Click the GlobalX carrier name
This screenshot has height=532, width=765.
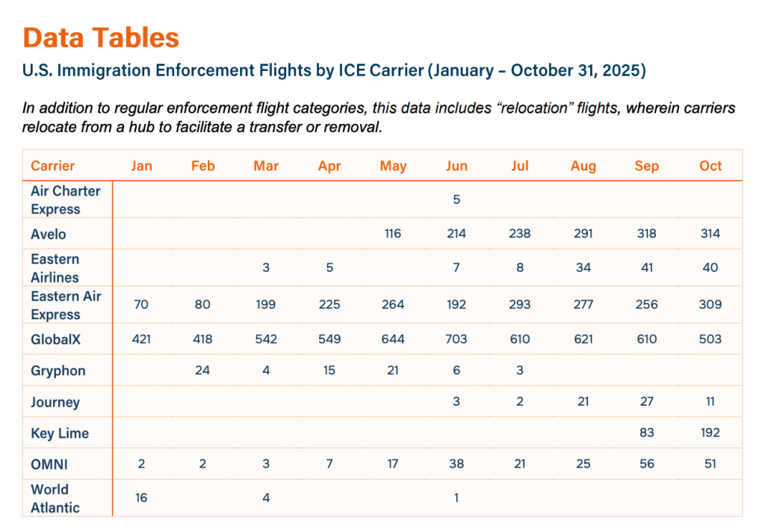(55, 339)
